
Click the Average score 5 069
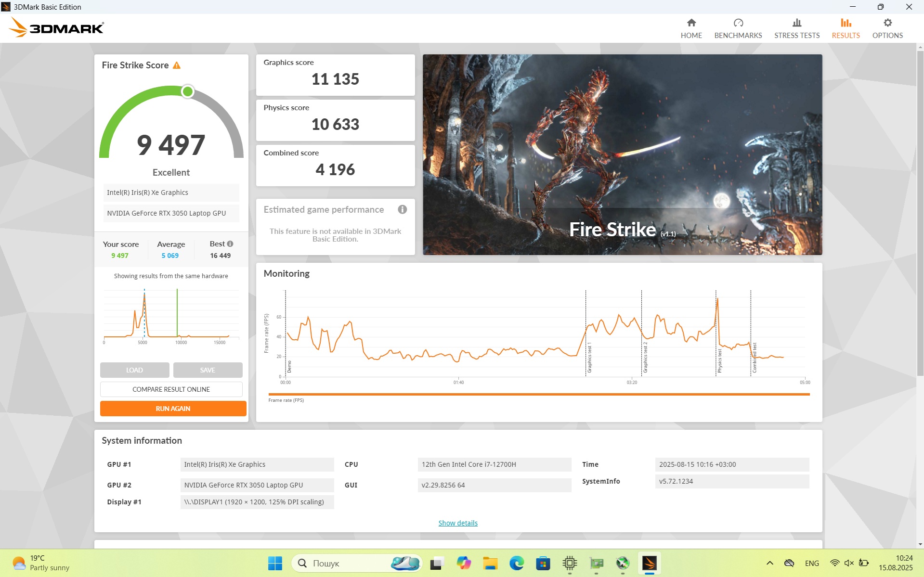pyautogui.click(x=170, y=256)
